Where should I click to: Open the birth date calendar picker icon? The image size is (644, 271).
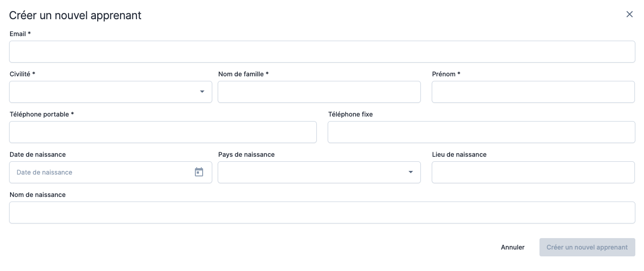(199, 172)
